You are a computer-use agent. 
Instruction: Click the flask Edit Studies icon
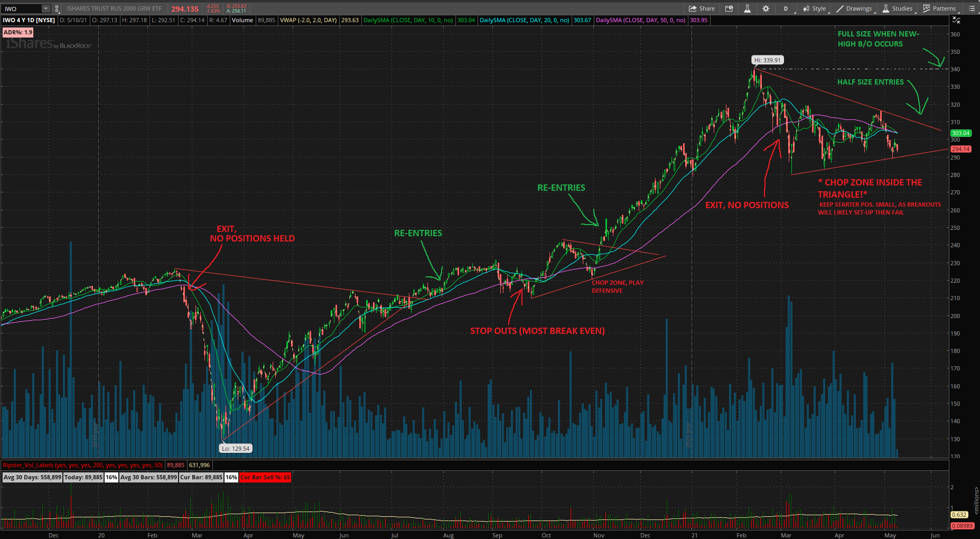747,8
